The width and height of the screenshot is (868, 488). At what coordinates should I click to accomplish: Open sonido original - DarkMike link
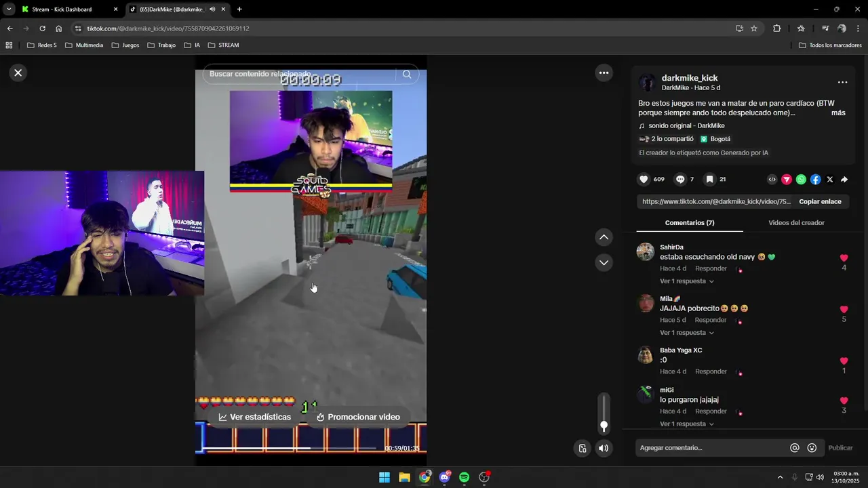click(x=686, y=126)
